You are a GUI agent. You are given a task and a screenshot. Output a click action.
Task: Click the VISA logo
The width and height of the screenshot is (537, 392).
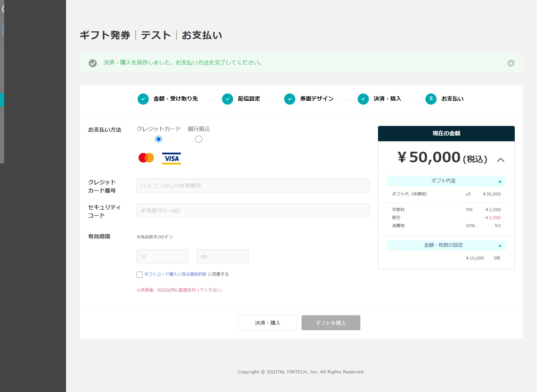[172, 158]
